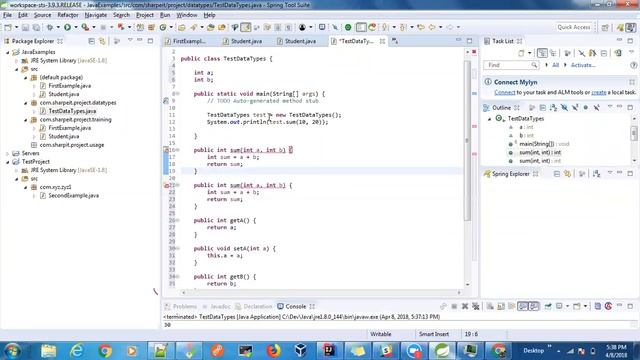This screenshot has height=360, width=640.
Task: Collapse TestDataTypes node in Outline
Action: pos(490,119)
